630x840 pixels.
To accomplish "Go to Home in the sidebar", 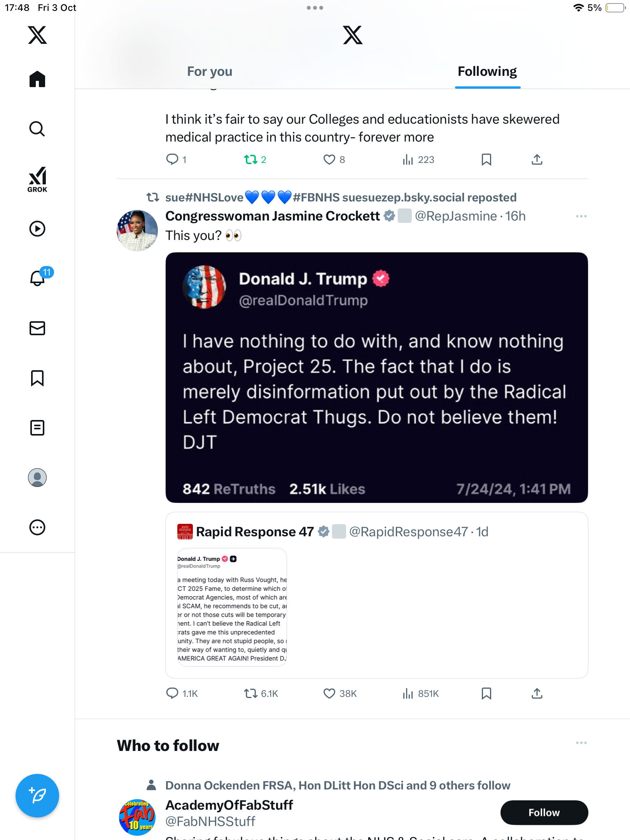I will coord(37,79).
